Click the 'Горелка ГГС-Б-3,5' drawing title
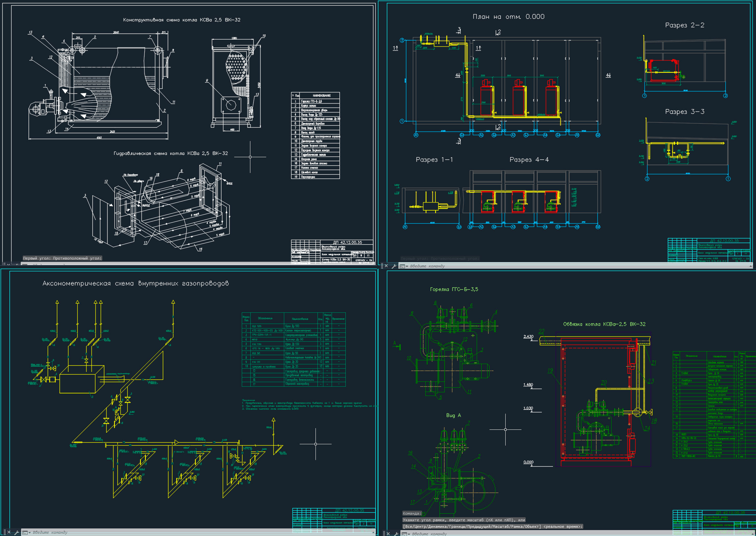The image size is (756, 536). [454, 289]
